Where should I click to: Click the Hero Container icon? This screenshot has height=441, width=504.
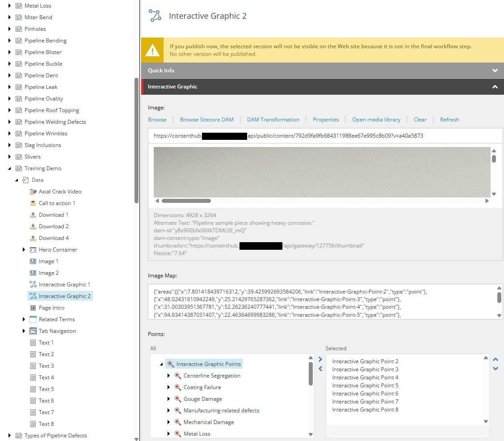[x=33, y=250]
